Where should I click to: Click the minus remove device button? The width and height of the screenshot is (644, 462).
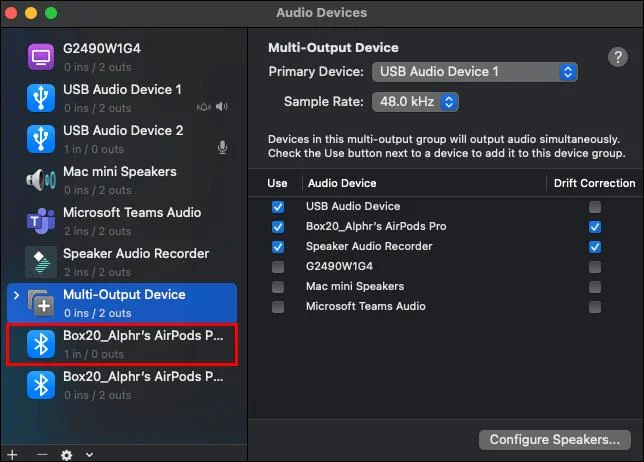pos(42,455)
